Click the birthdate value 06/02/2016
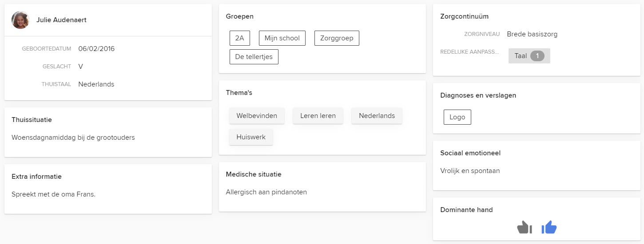 pyautogui.click(x=96, y=49)
